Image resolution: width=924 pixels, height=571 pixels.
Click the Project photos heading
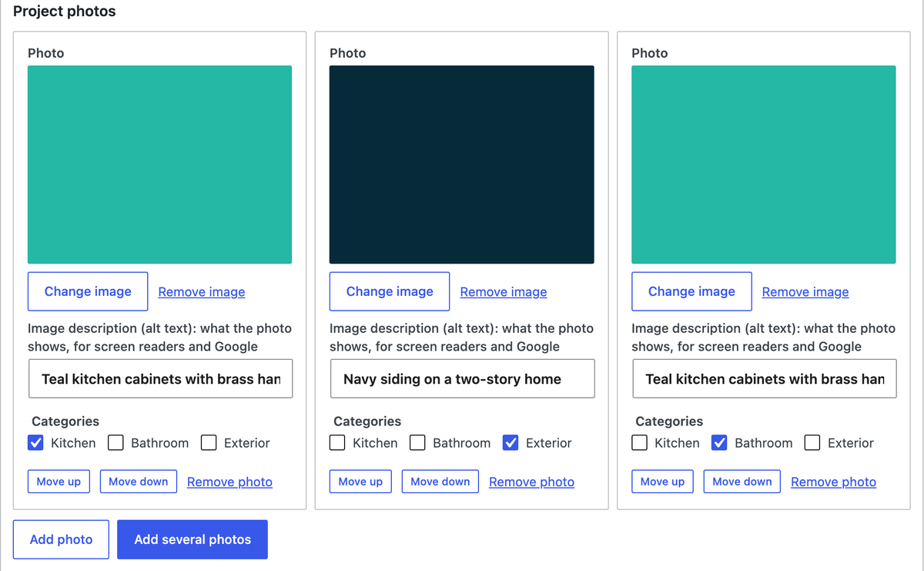[x=65, y=12]
